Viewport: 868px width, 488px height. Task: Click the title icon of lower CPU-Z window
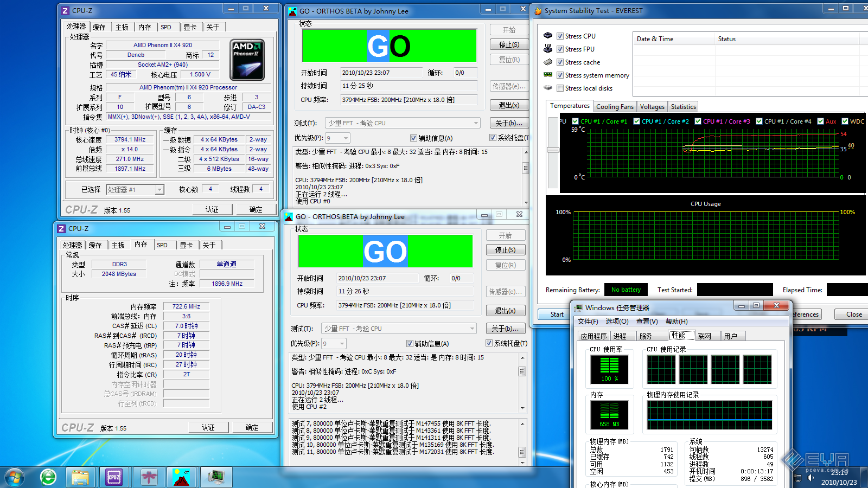click(x=61, y=228)
